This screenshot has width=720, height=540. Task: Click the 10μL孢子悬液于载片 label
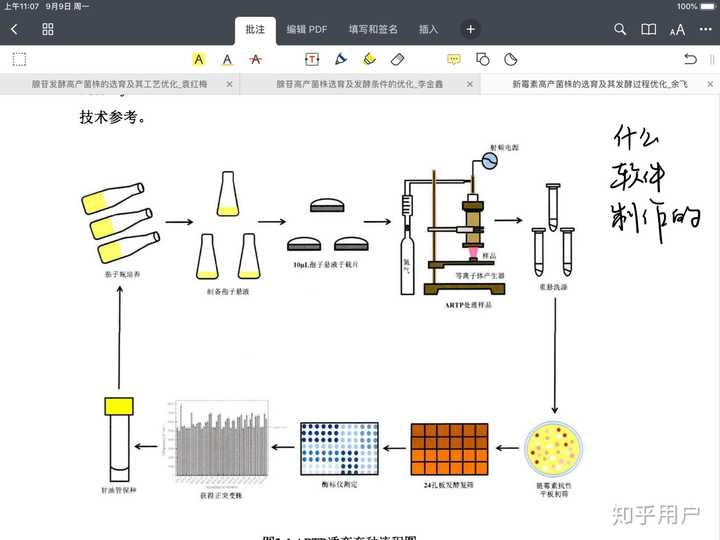[x=326, y=264]
